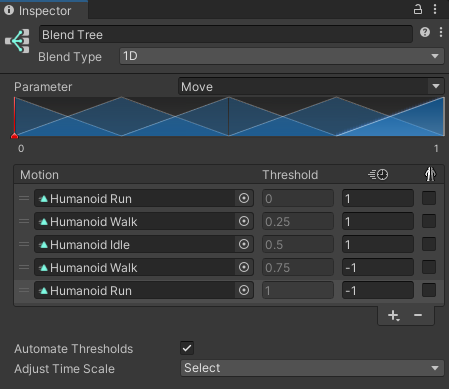Image resolution: width=449 pixels, height=389 pixels.
Task: Open object picker for Humanoid Walk at 0.25
Action: [x=244, y=221]
